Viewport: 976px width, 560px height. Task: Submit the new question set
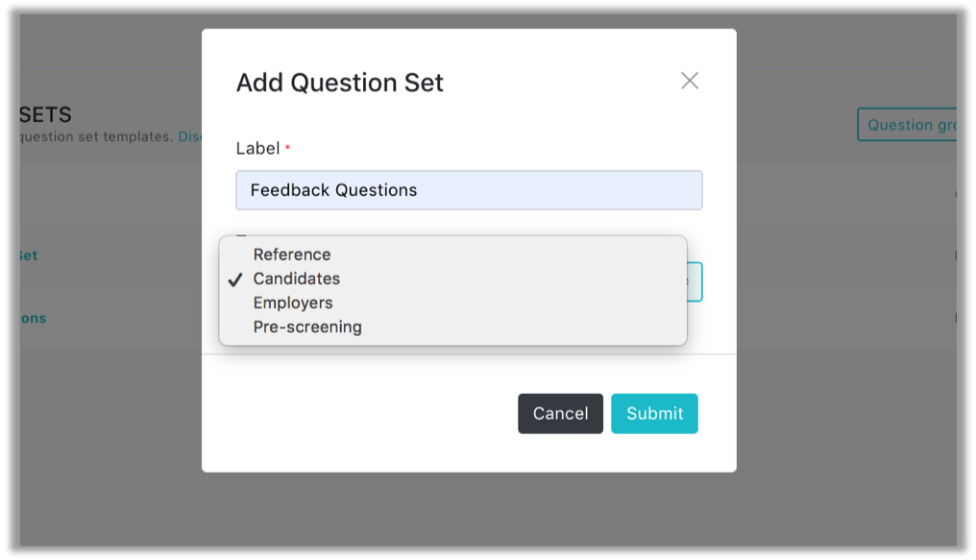[654, 413]
